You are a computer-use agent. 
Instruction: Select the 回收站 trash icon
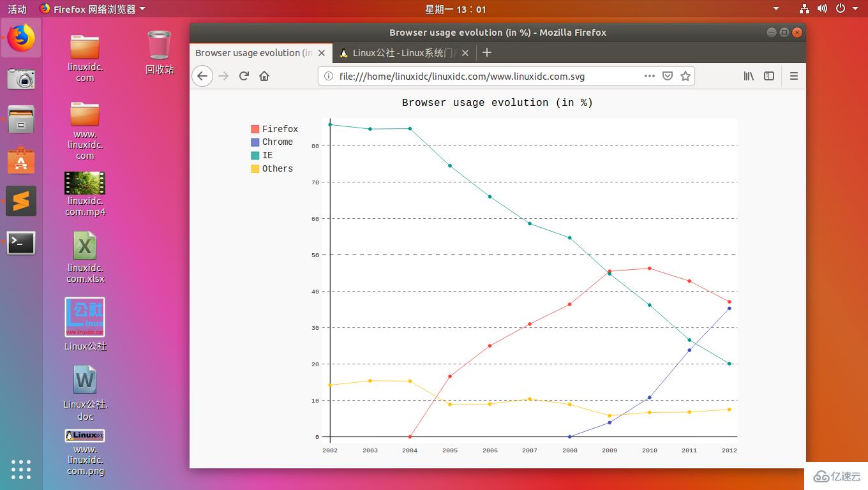point(159,52)
